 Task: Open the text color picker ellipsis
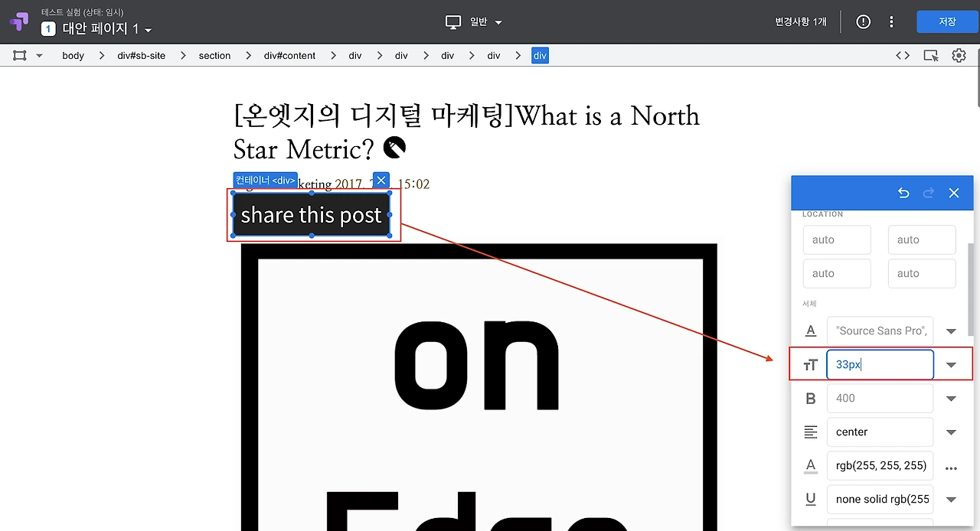952,468
